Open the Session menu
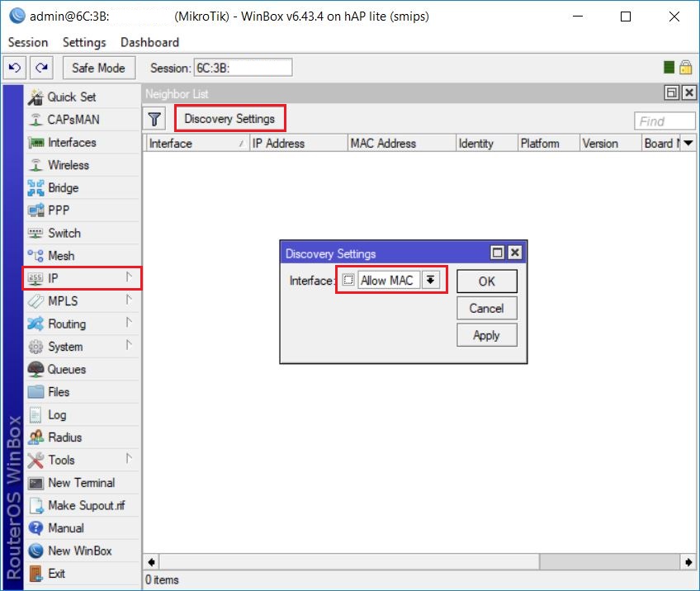700x591 pixels. tap(28, 42)
